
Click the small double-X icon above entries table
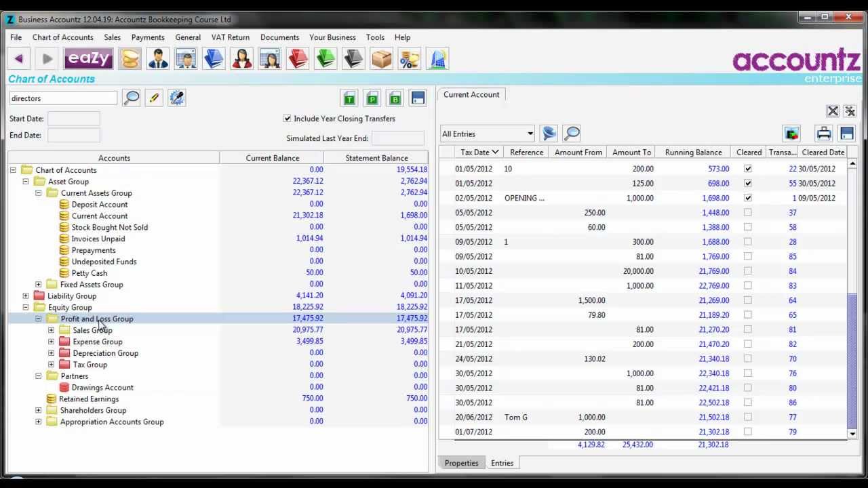click(x=850, y=111)
